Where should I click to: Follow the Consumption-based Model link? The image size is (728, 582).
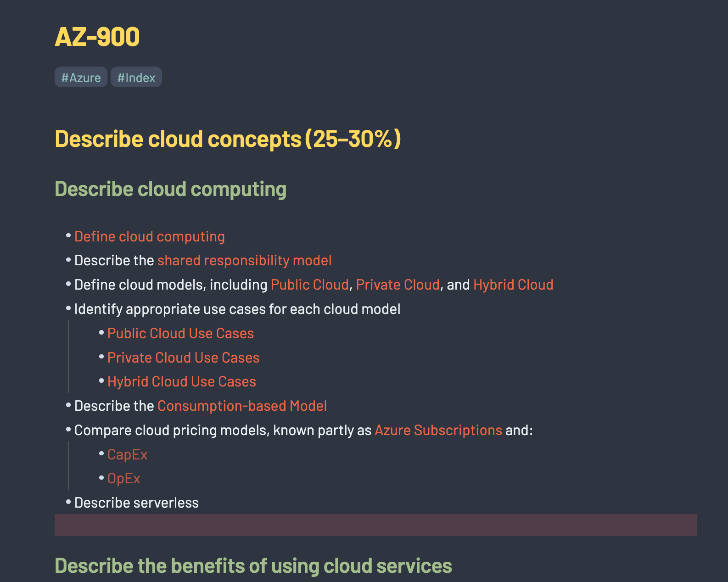(242, 406)
